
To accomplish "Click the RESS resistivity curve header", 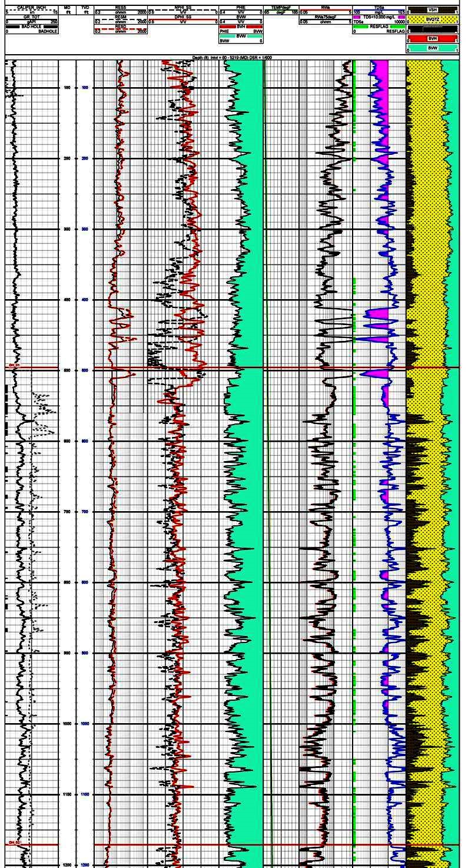I will pos(121,7).
